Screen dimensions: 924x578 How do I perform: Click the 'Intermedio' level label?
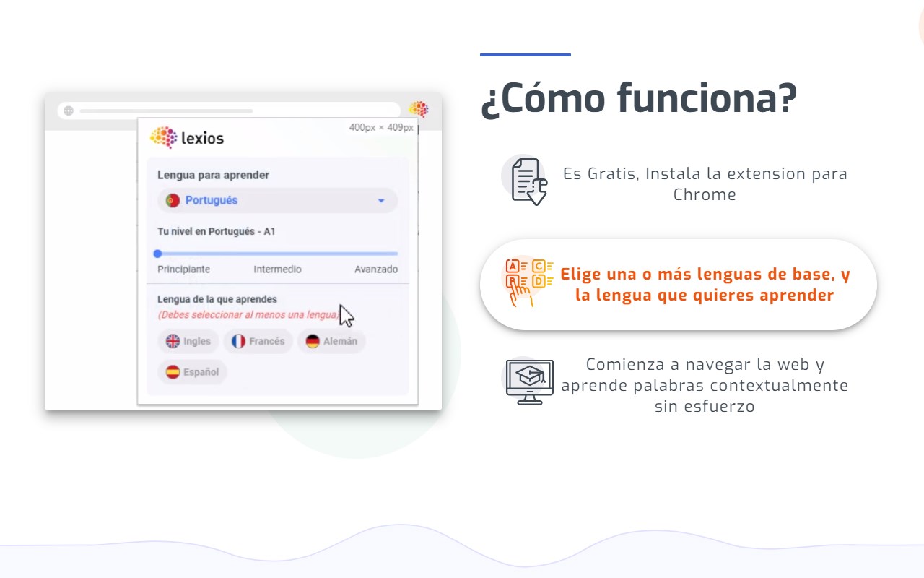(x=277, y=269)
